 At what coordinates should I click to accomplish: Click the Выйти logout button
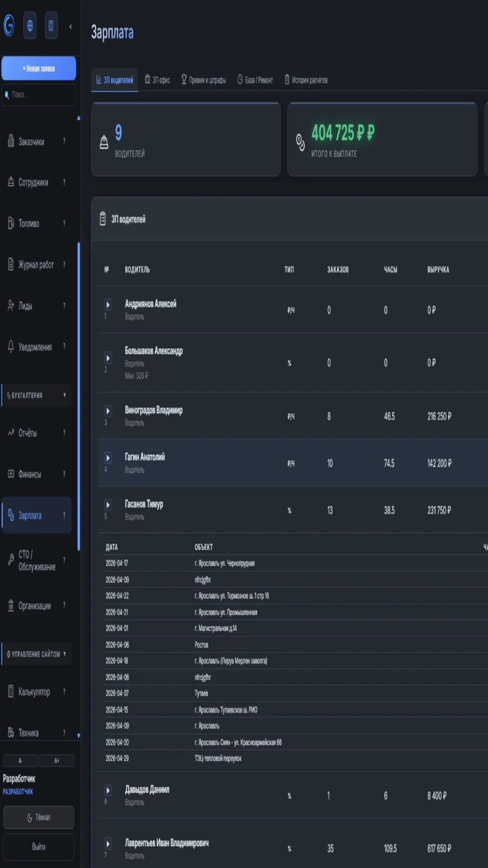(x=38, y=847)
